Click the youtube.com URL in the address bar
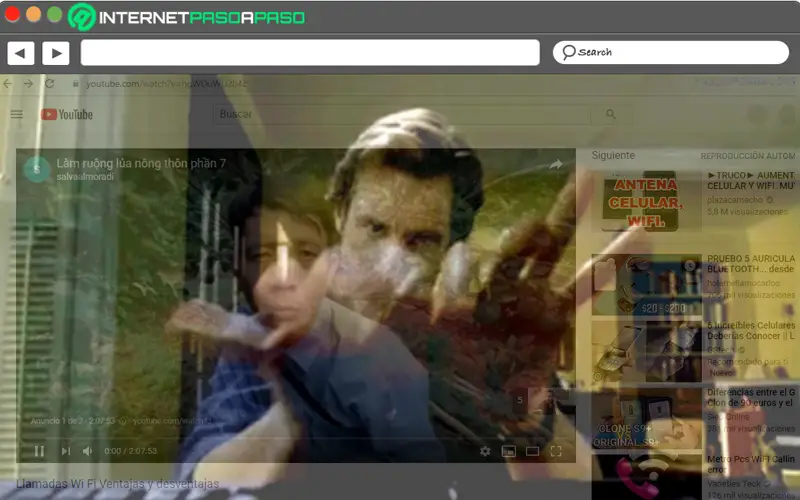Screen dimensions: 800x500 tap(166, 84)
